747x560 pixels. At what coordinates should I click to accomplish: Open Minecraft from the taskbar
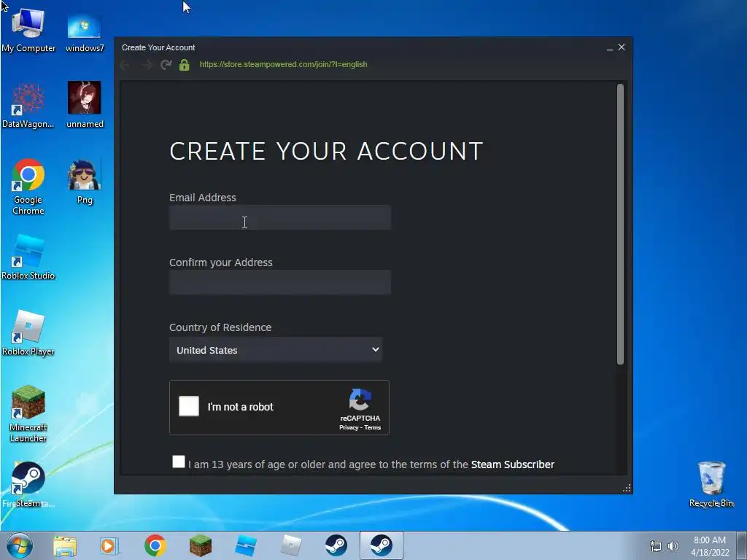click(x=201, y=545)
